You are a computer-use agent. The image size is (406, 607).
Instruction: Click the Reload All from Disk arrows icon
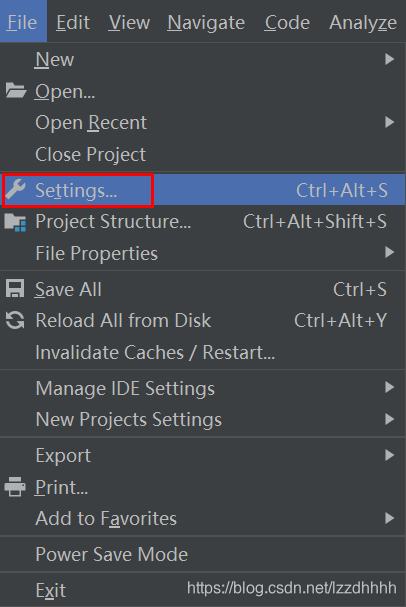coord(15,321)
